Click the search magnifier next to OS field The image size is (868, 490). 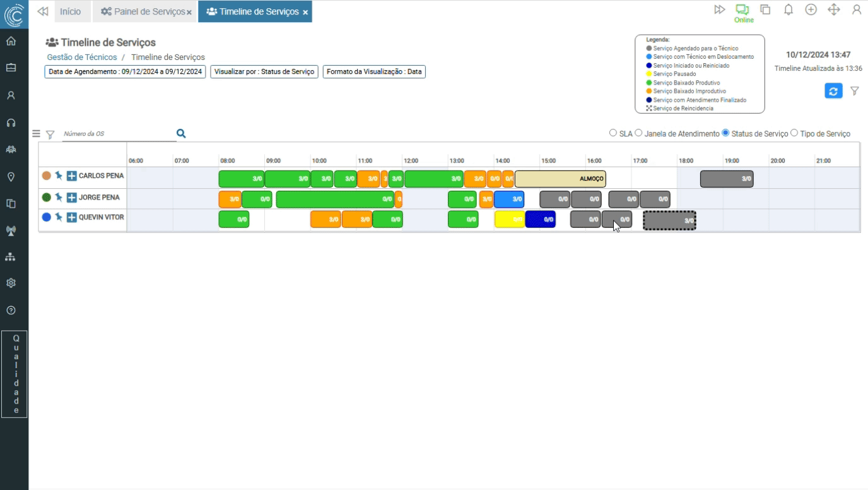(181, 133)
